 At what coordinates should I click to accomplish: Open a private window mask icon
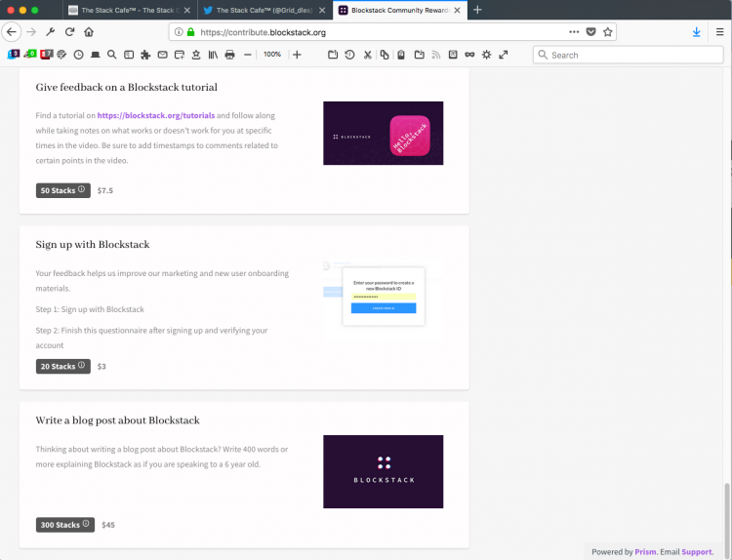469,55
